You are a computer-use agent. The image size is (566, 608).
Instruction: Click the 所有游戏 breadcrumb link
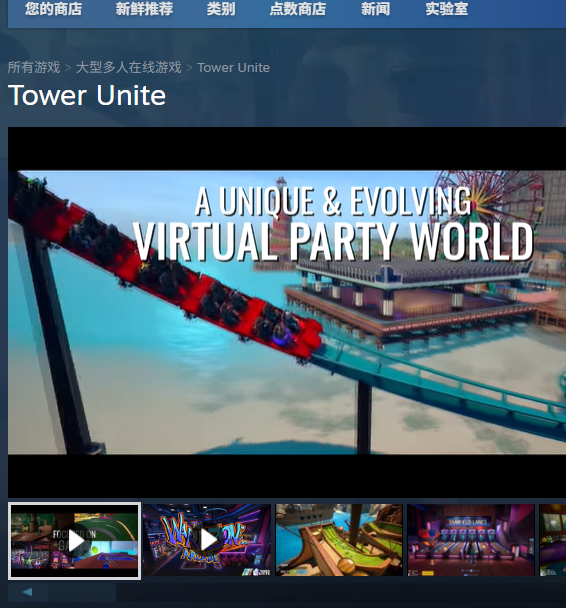pos(34,67)
